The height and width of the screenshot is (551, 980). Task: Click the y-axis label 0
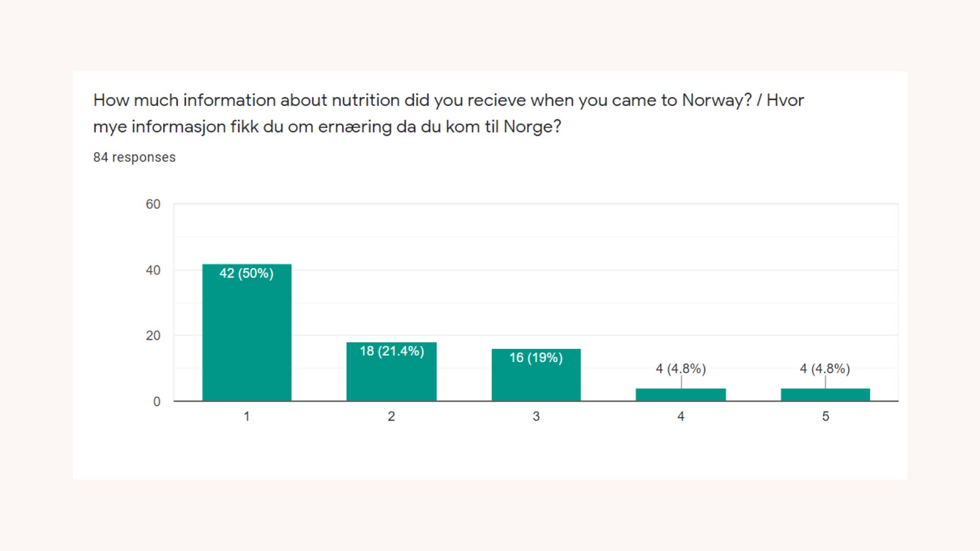click(157, 402)
